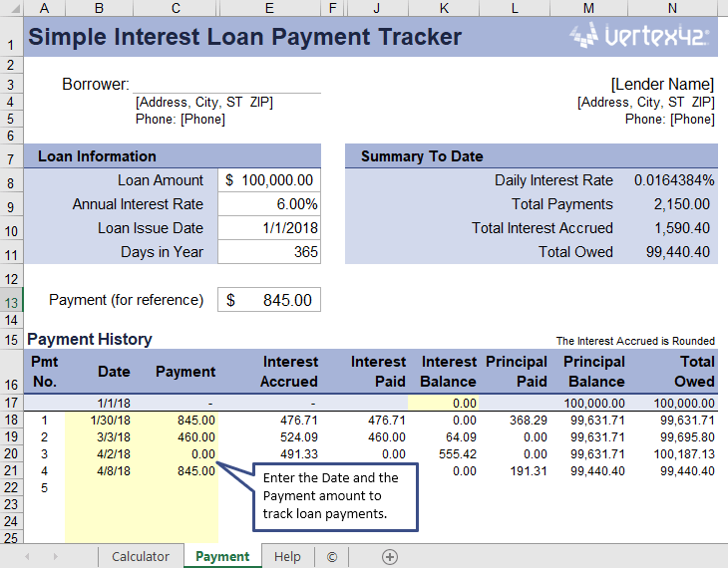The height and width of the screenshot is (568, 728).
Task: Select column N header
Action: [672, 8]
